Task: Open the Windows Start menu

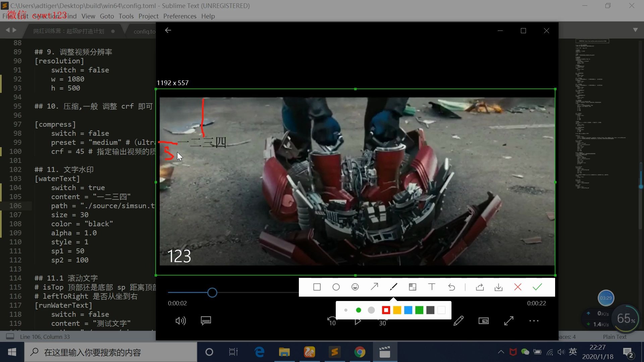Action: point(12,352)
